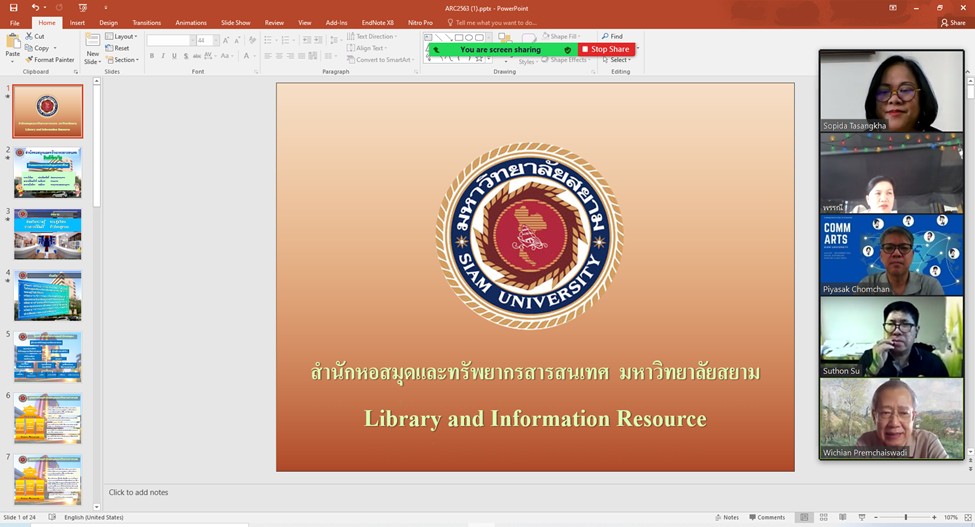This screenshot has width=975, height=527.
Task: Expand the Layout dropdown
Action: click(x=124, y=36)
